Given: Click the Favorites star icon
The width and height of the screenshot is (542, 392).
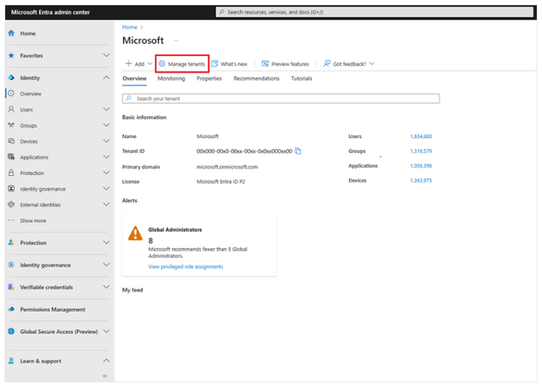Looking at the screenshot, I should 12,55.
